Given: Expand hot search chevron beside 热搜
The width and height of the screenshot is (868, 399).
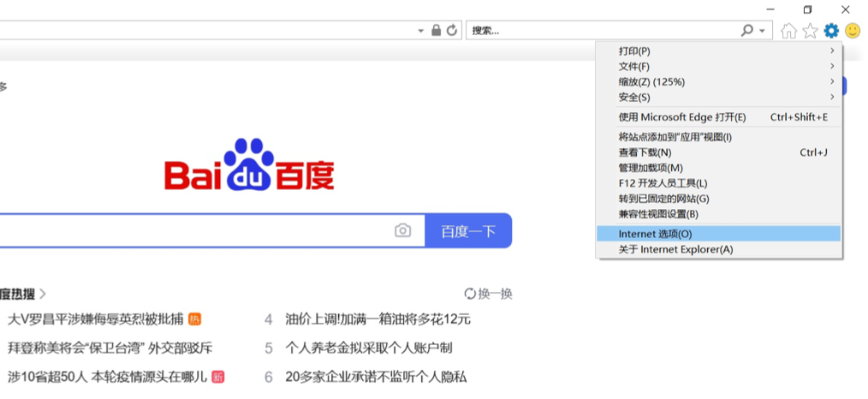Looking at the screenshot, I should [x=43, y=294].
